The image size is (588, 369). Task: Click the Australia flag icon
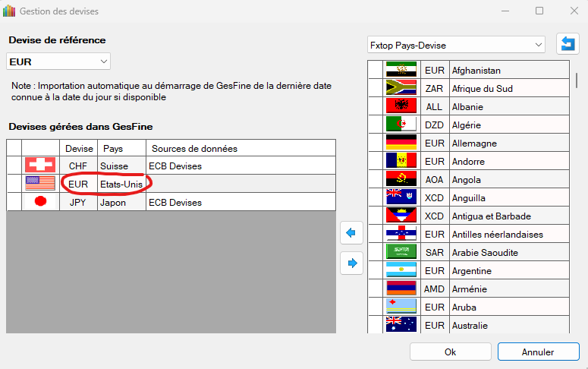pos(401,325)
